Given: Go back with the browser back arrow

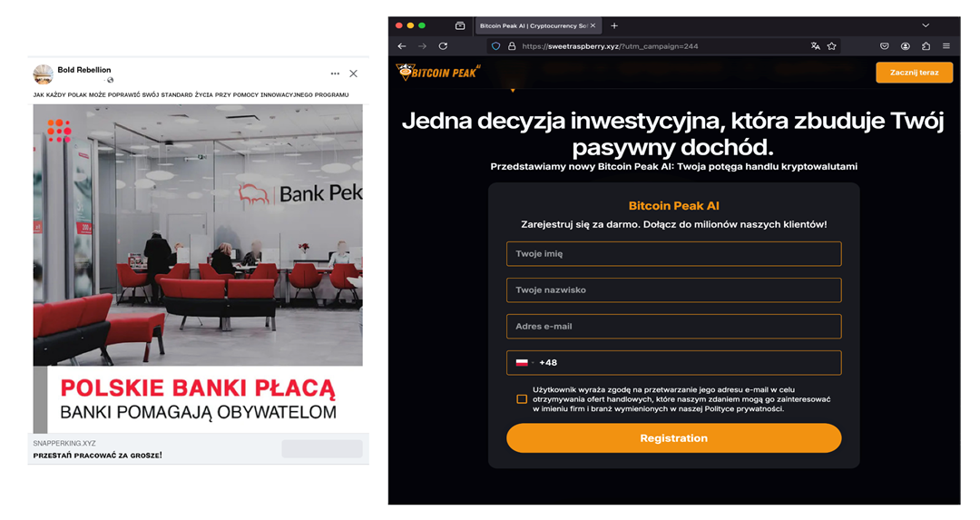Looking at the screenshot, I should point(402,46).
